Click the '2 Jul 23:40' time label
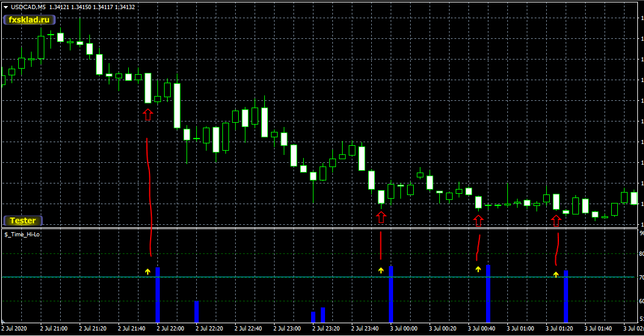This screenshot has width=644, height=336. [365, 329]
